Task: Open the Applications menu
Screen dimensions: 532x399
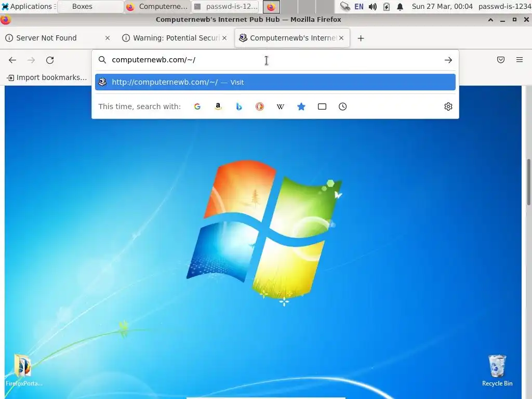Action: pyautogui.click(x=29, y=6)
